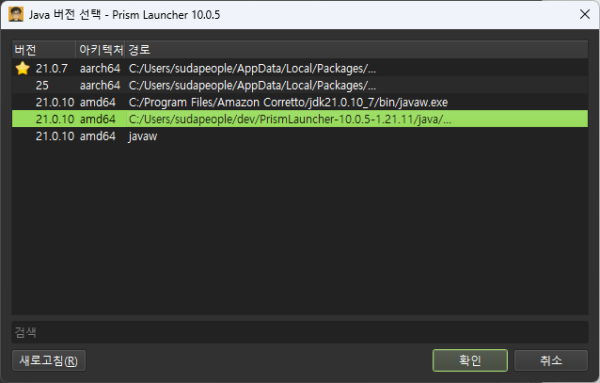600x383 pixels.
Task: Select the plain javaw path entry
Action: 143,136
